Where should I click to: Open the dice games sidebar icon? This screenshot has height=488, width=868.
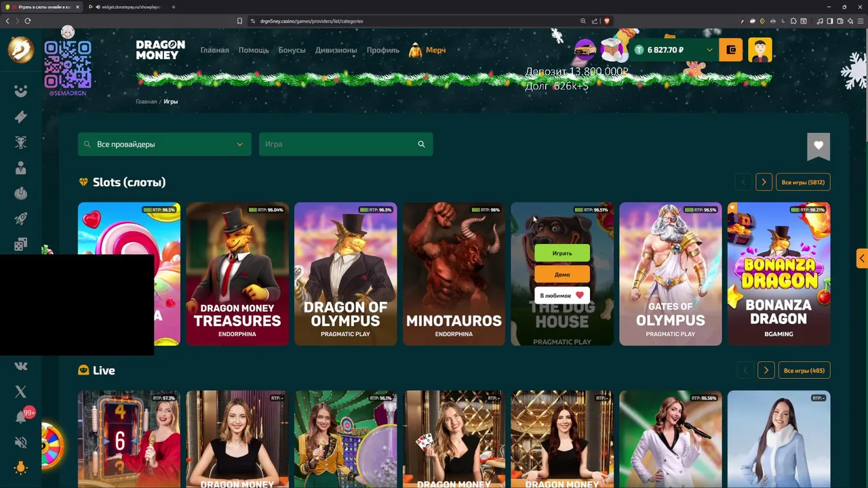coord(21,244)
